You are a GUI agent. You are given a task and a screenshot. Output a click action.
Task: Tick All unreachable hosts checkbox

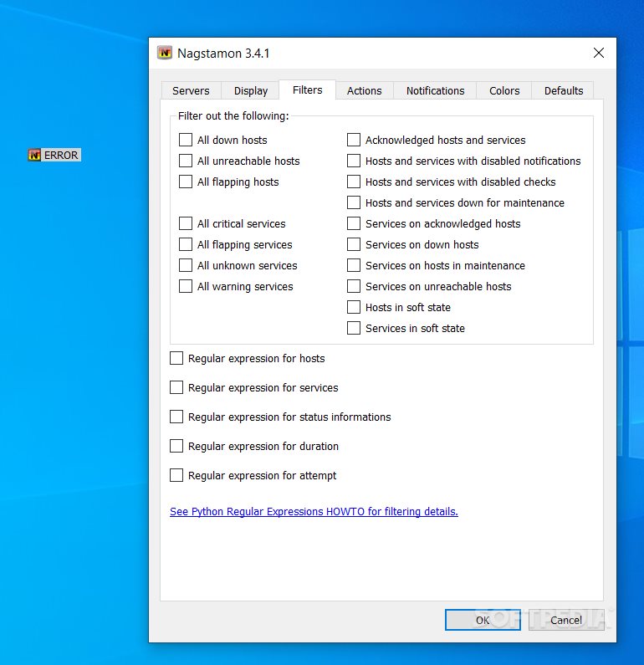(x=186, y=161)
